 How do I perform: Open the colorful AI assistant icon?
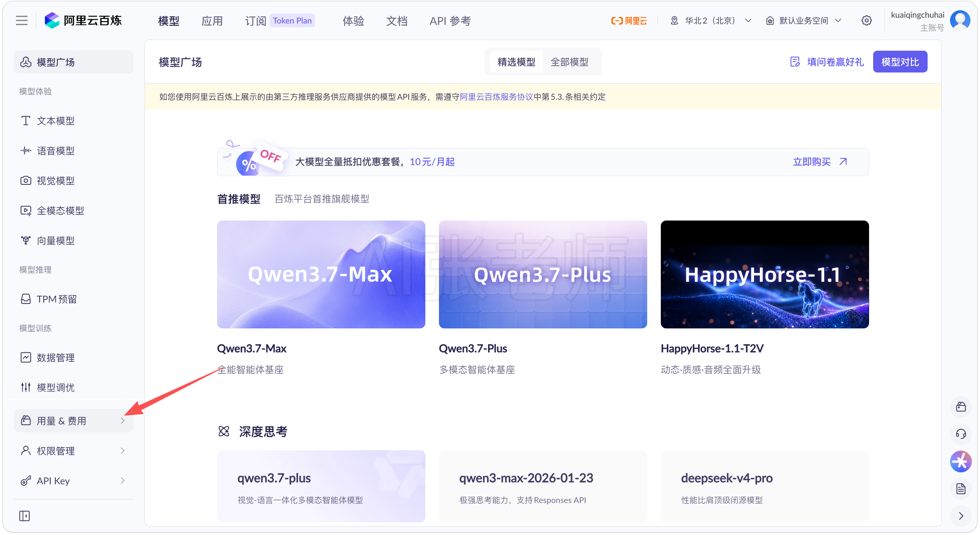[x=961, y=461]
